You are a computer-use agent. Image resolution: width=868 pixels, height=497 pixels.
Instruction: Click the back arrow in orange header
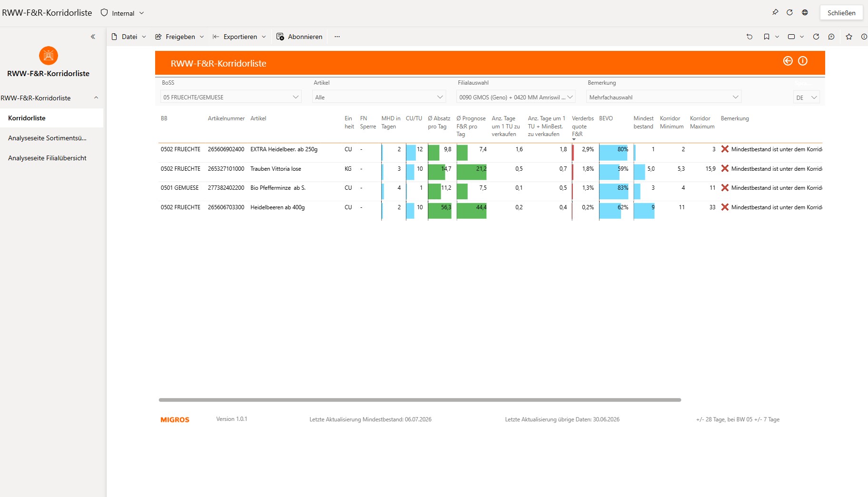pyautogui.click(x=788, y=61)
